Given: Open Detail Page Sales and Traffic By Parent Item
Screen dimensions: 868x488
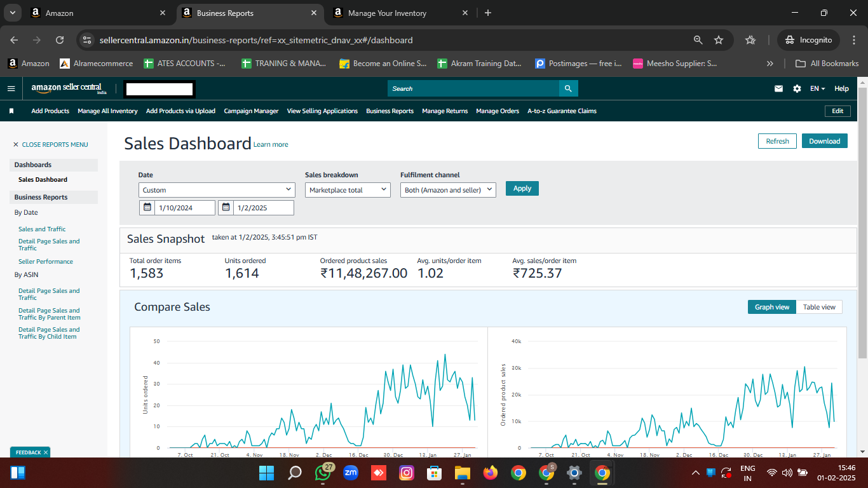Looking at the screenshot, I should click(50, 314).
